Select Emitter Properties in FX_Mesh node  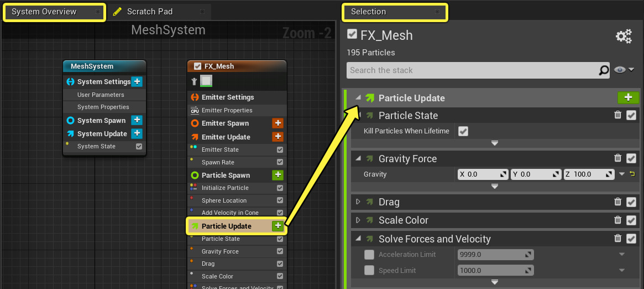(x=227, y=110)
